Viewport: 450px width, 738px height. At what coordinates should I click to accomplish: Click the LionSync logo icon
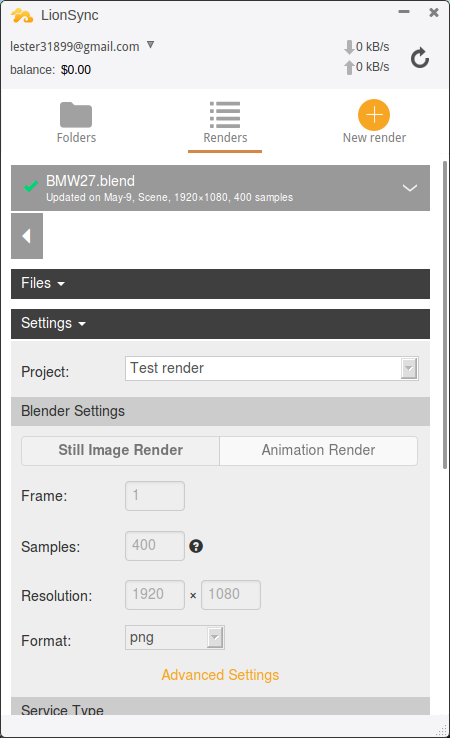tap(22, 16)
